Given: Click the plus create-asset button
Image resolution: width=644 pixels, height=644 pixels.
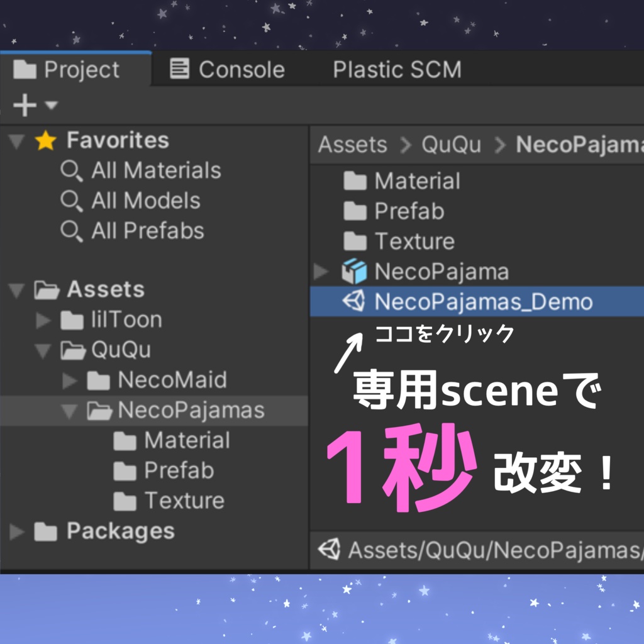Looking at the screenshot, I should pyautogui.click(x=25, y=105).
